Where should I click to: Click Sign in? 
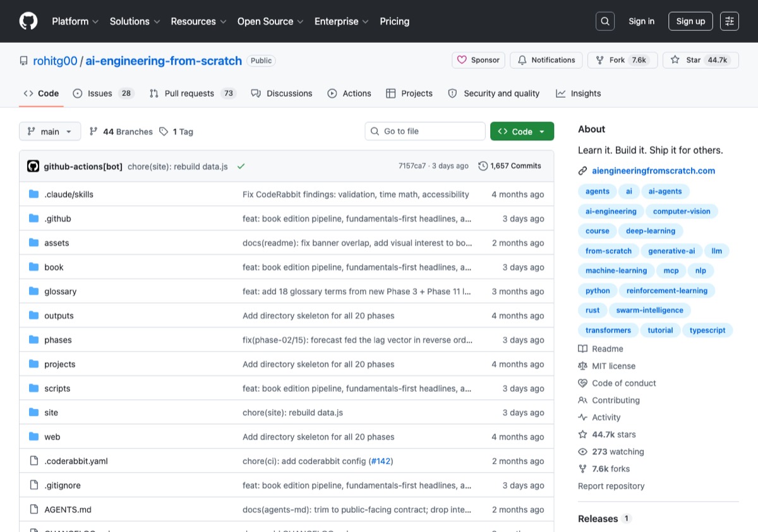[641, 21]
